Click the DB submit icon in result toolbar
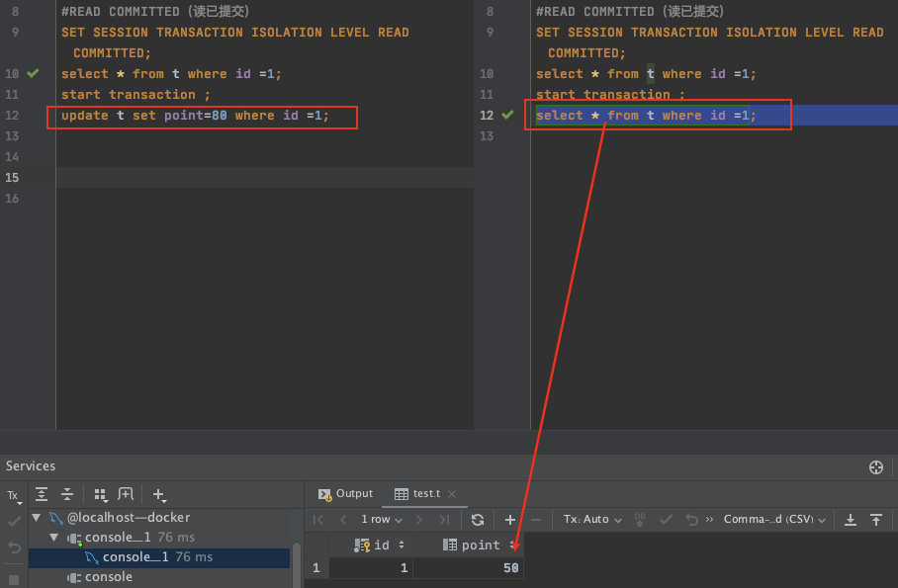The width and height of the screenshot is (898, 588). point(640,519)
